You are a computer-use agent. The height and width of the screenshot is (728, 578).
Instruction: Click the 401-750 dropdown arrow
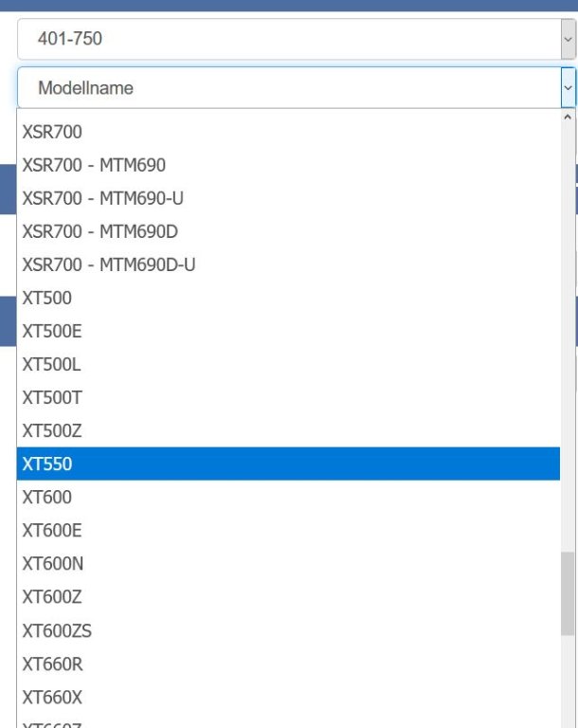(569, 39)
